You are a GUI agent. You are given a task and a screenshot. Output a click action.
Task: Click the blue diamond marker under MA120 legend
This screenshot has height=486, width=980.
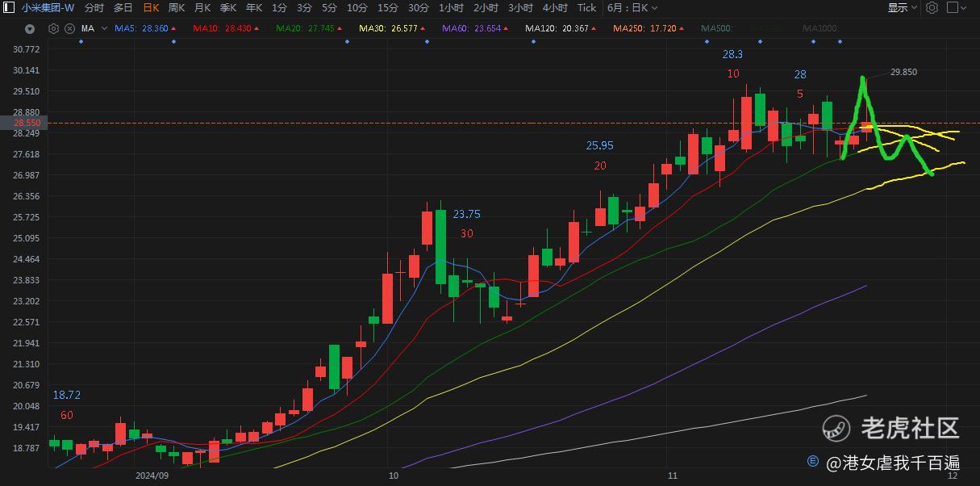point(533,40)
